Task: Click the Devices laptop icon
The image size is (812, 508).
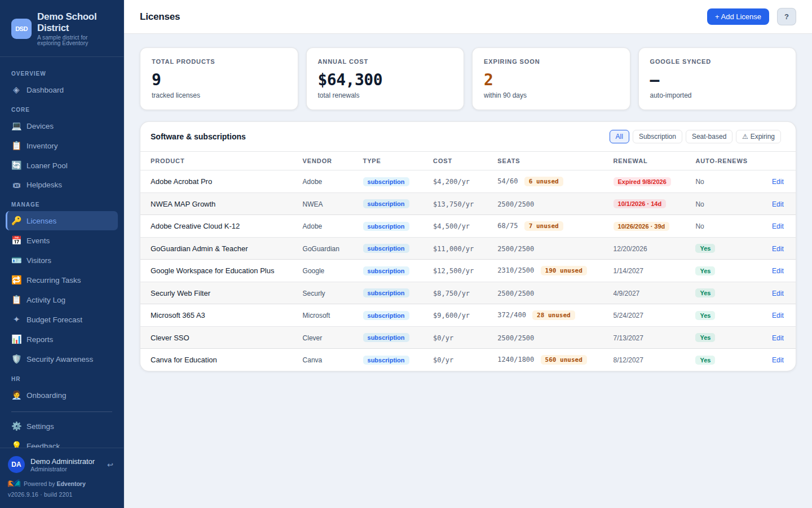Action: point(16,126)
